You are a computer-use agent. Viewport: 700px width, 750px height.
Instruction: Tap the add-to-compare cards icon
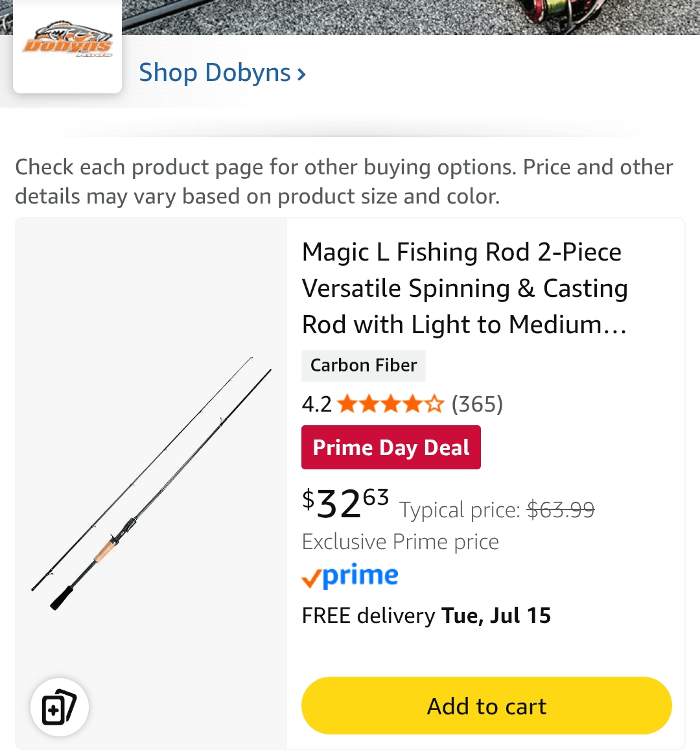tap(59, 707)
